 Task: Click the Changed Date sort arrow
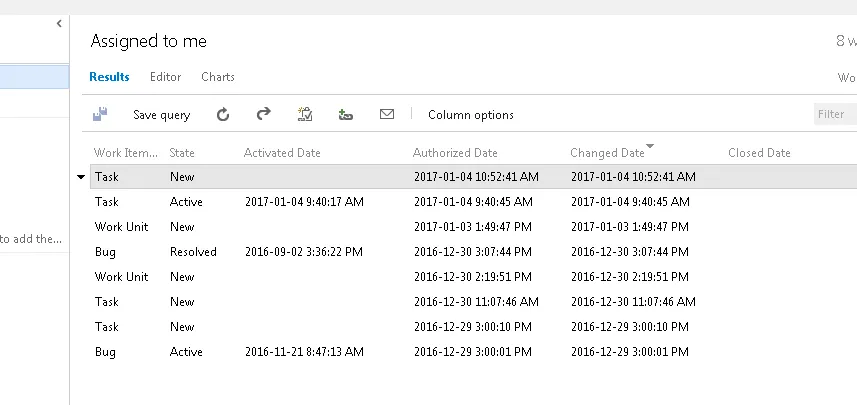[x=650, y=147]
